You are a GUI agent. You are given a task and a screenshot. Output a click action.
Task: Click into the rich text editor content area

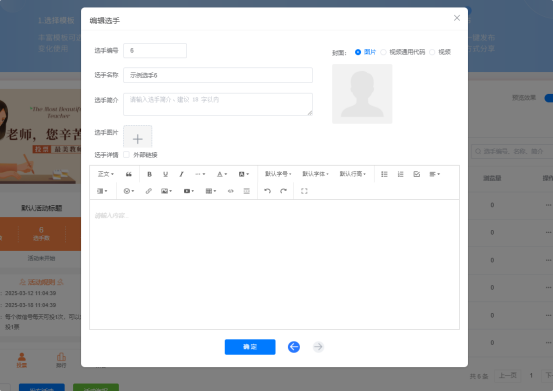point(274,265)
